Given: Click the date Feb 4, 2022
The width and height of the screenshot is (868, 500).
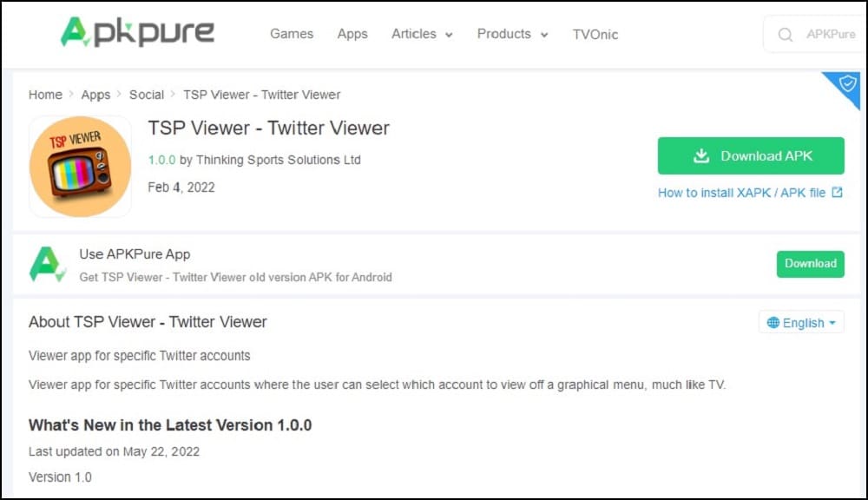Looking at the screenshot, I should [x=181, y=187].
